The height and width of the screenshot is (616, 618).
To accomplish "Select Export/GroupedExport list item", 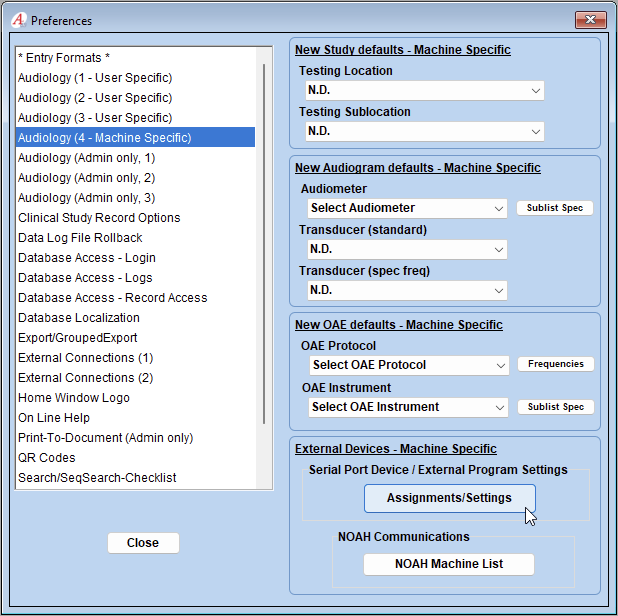I will click(78, 338).
